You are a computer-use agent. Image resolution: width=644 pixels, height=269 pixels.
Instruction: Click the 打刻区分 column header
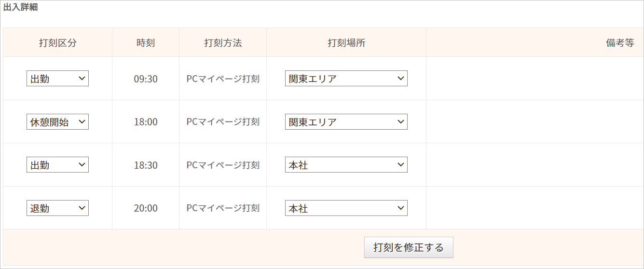click(x=58, y=42)
